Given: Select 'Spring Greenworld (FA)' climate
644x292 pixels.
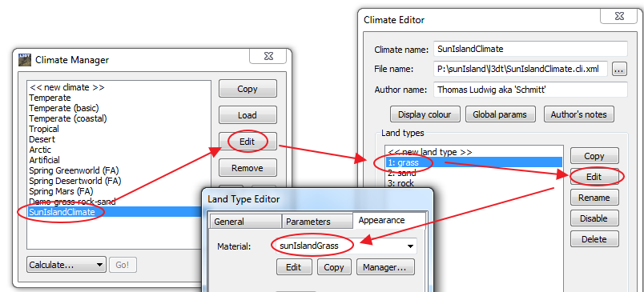Looking at the screenshot, I should coord(119,170).
